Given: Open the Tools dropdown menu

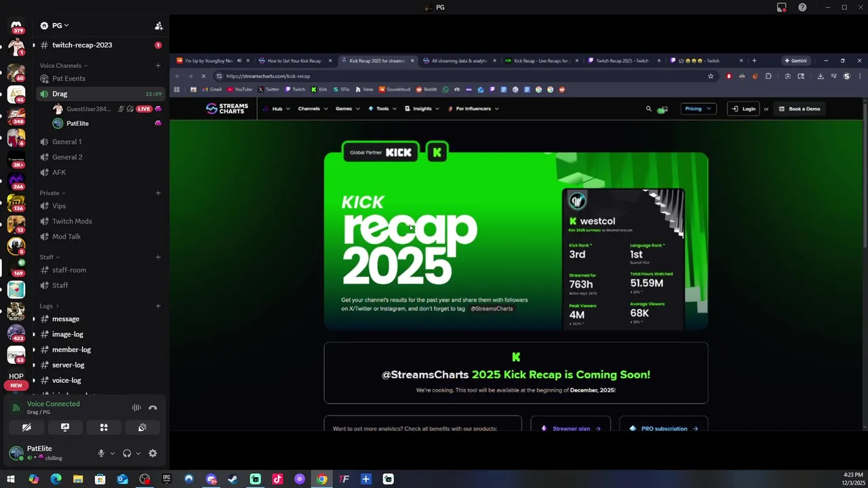Looking at the screenshot, I should tap(382, 108).
